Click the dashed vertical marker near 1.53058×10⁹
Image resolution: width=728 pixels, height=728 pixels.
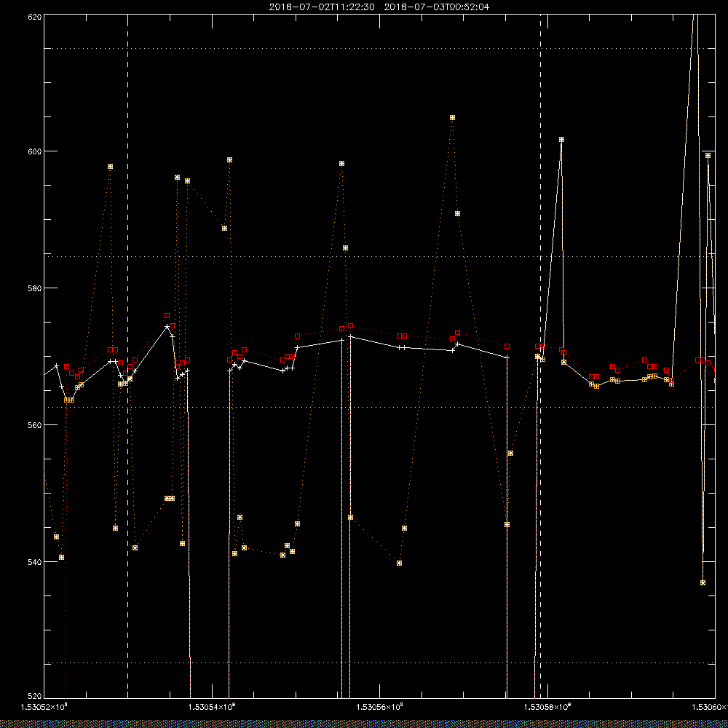(540, 355)
